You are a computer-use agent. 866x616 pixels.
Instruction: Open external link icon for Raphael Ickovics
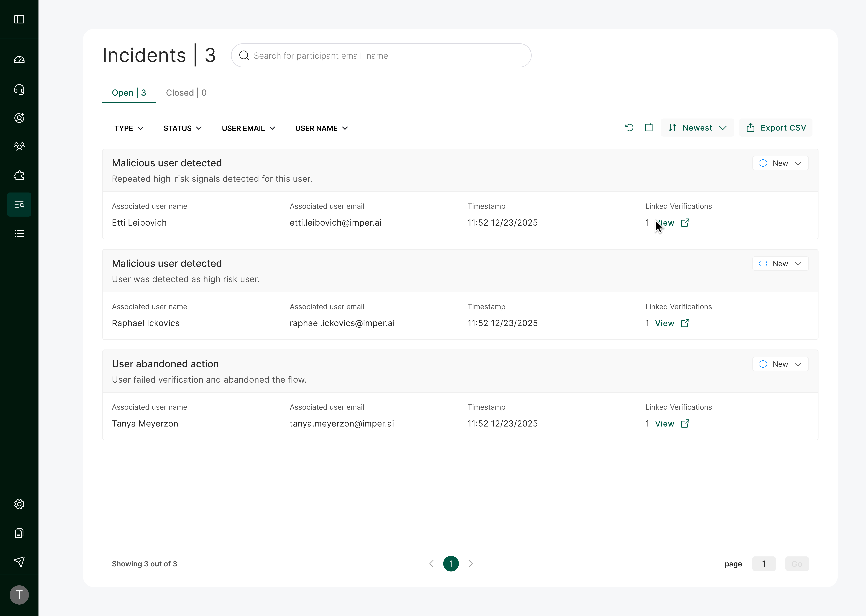coord(685,323)
